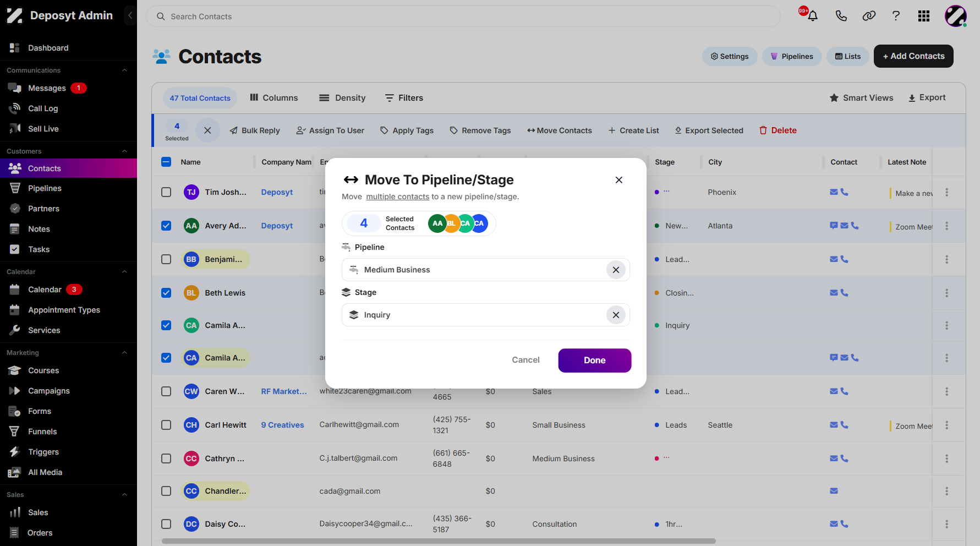Open row menu for Cathryn
This screenshot has width=980, height=546.
(946, 458)
